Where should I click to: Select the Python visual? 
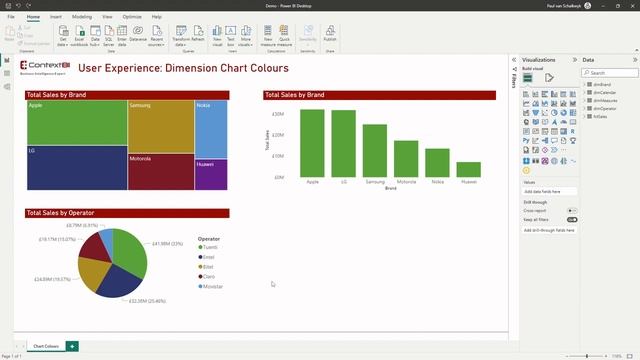526,141
